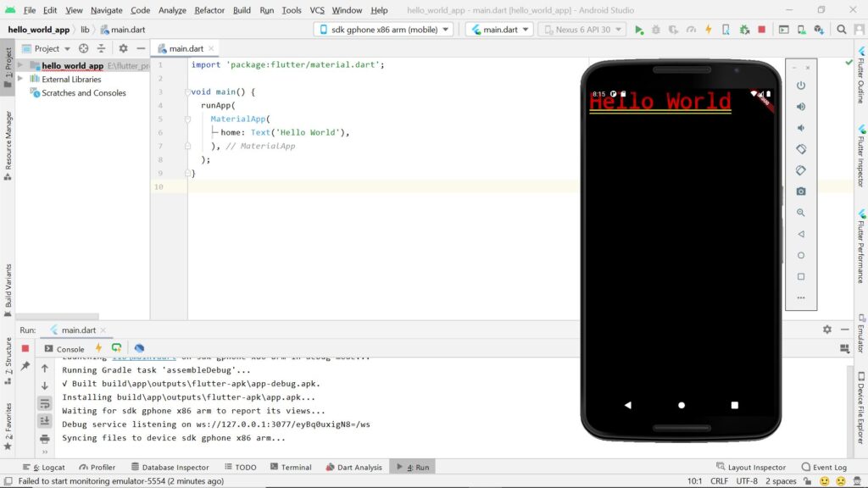The width and height of the screenshot is (868, 488).
Task: Tap emulator sidebar Overview square
Action: (x=801, y=276)
